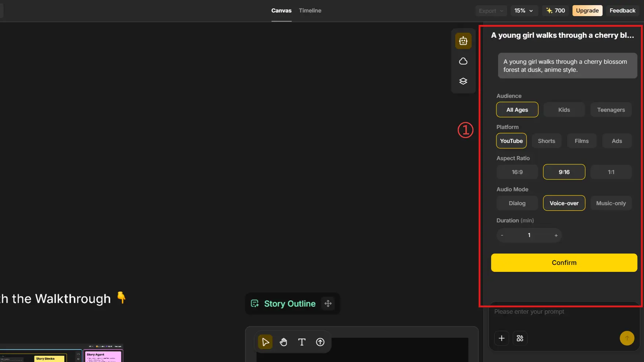The height and width of the screenshot is (362, 644).
Task: Open the cloud assets icon in sidebar
Action: tap(463, 61)
